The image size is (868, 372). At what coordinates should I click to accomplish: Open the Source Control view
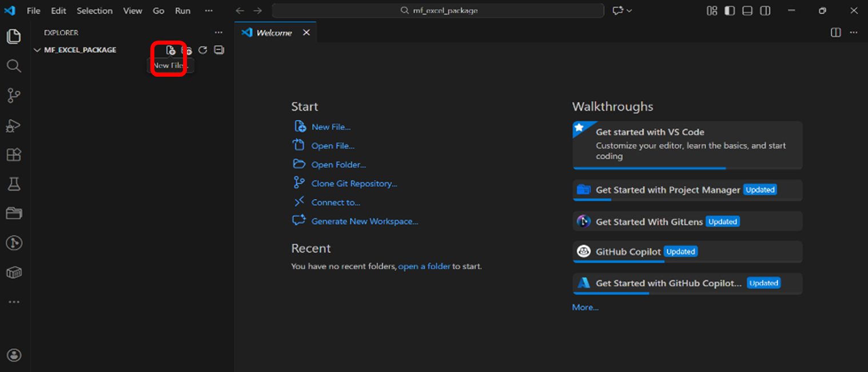[x=14, y=96]
